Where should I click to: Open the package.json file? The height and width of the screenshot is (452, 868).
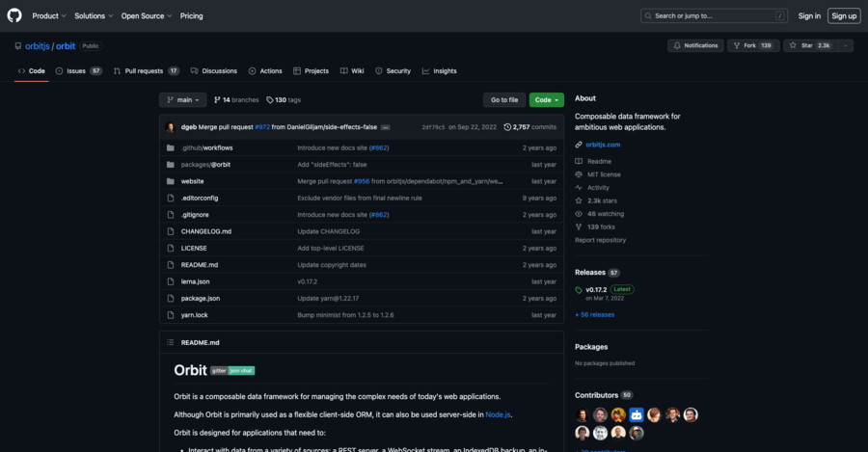tap(201, 298)
